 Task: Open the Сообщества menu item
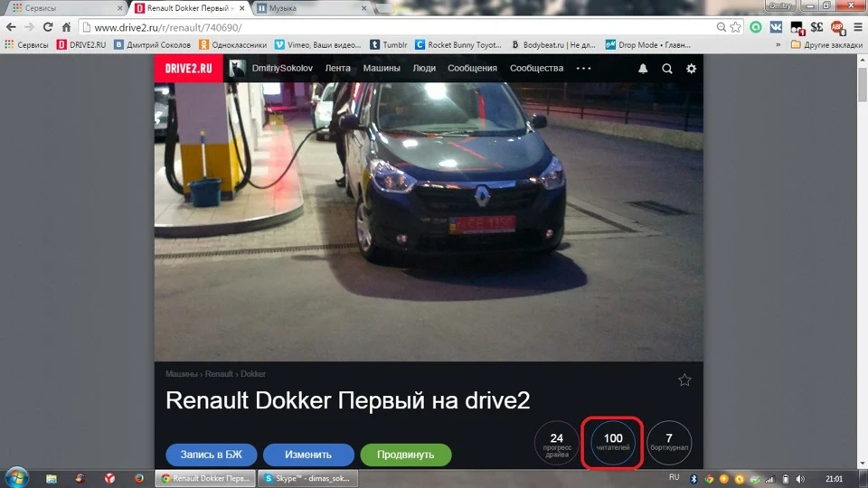coord(536,69)
